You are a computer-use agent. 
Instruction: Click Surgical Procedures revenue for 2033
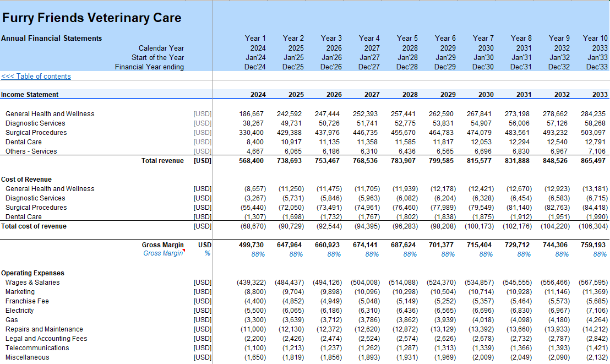[593, 133]
